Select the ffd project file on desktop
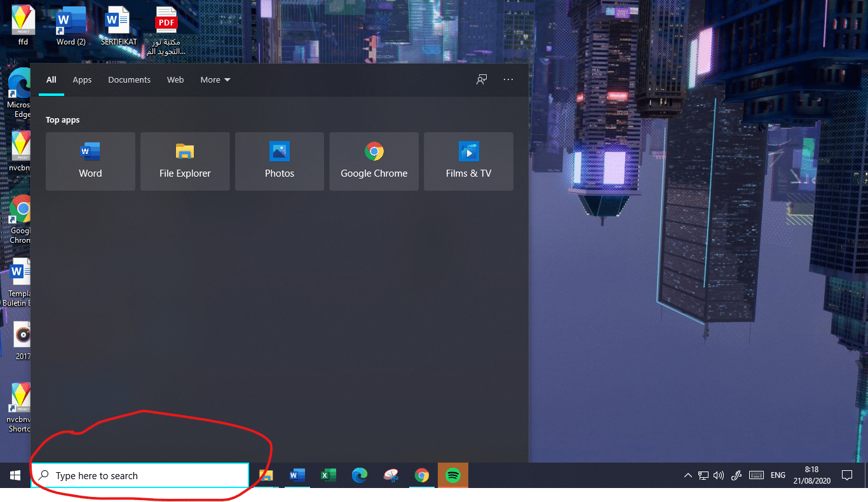This screenshot has height=502, width=868. [23, 25]
